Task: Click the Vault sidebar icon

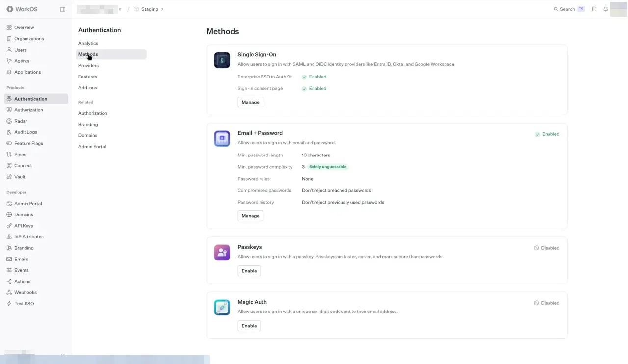Action: point(9,177)
